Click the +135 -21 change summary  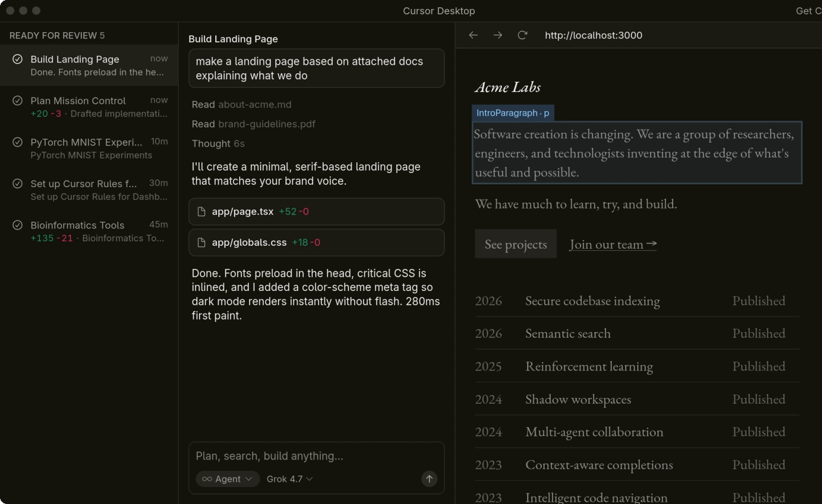click(51, 238)
